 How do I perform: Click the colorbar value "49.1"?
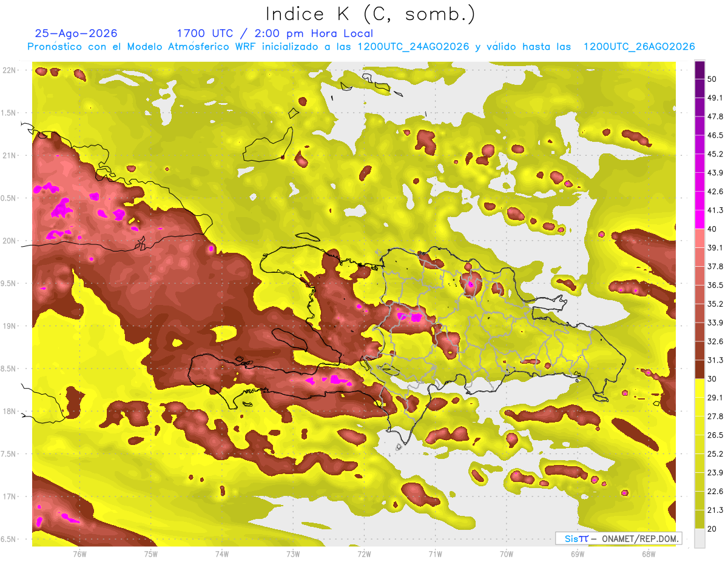click(x=715, y=98)
